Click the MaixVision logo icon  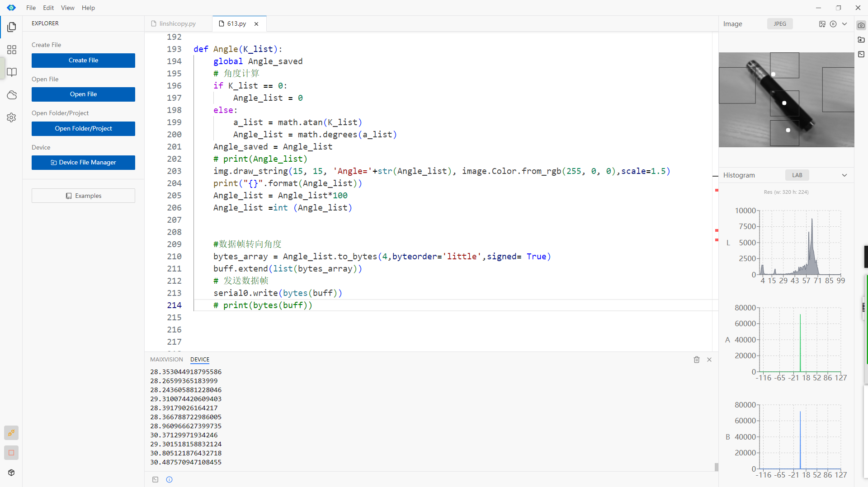click(11, 8)
